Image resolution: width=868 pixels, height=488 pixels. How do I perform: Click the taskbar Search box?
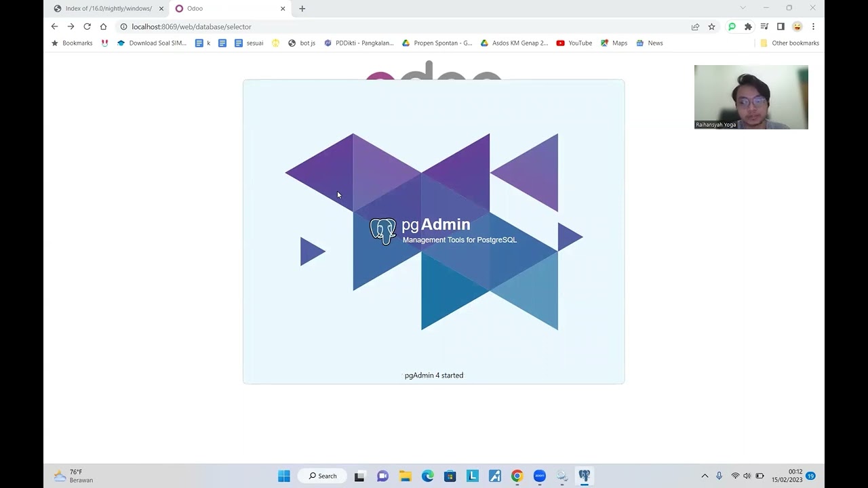tap(323, 476)
